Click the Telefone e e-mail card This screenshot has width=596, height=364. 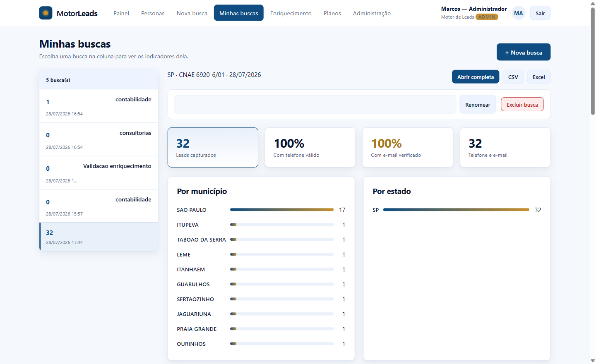[505, 147]
